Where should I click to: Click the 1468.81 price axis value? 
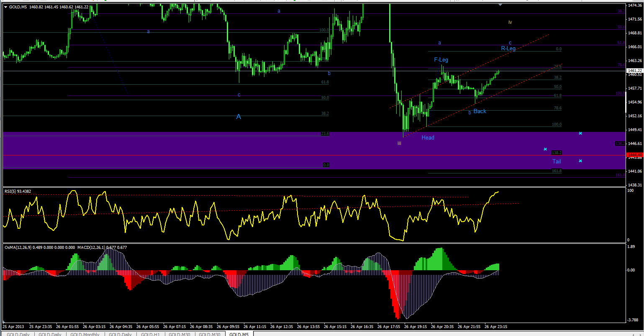[635, 33]
